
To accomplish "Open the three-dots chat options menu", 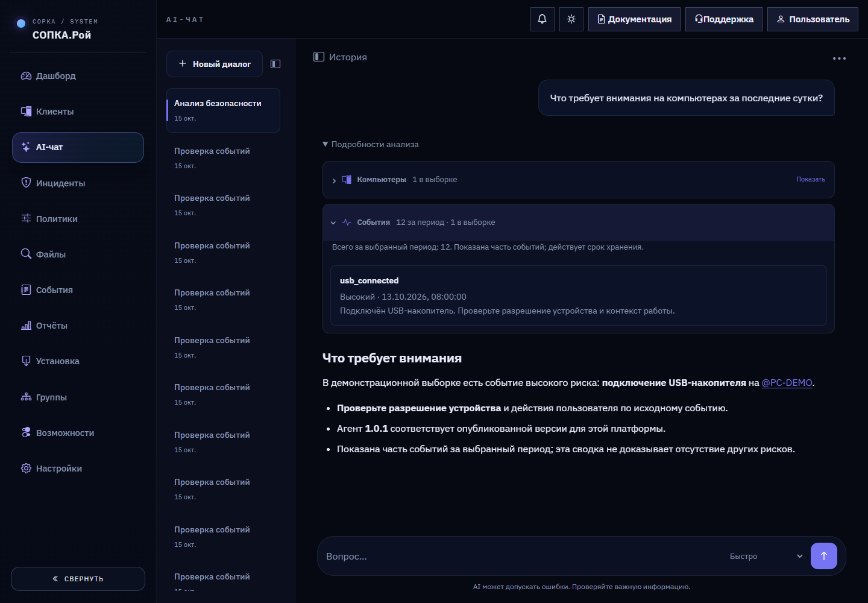I will pos(839,58).
